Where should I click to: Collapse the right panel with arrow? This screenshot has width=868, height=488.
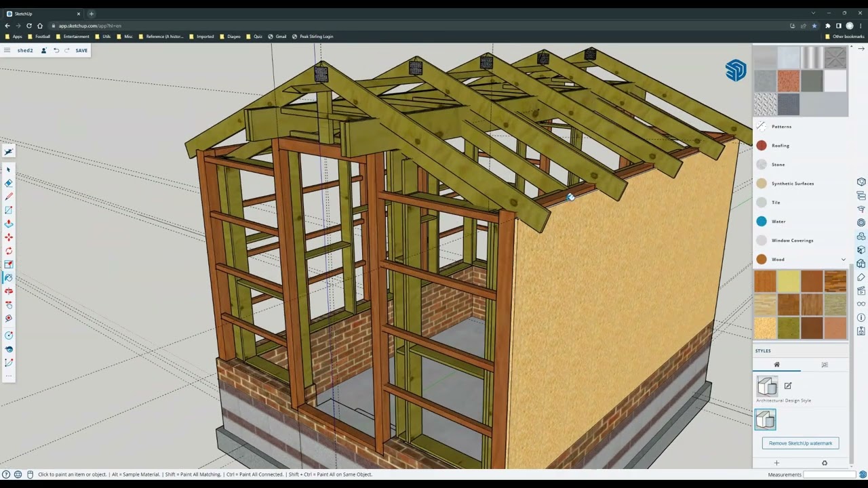pos(861,49)
